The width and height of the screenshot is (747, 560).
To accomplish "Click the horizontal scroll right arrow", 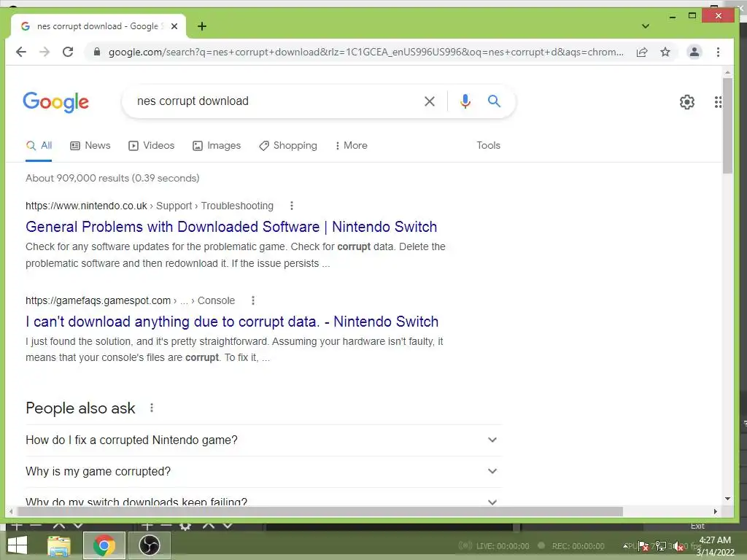I will pos(715,512).
